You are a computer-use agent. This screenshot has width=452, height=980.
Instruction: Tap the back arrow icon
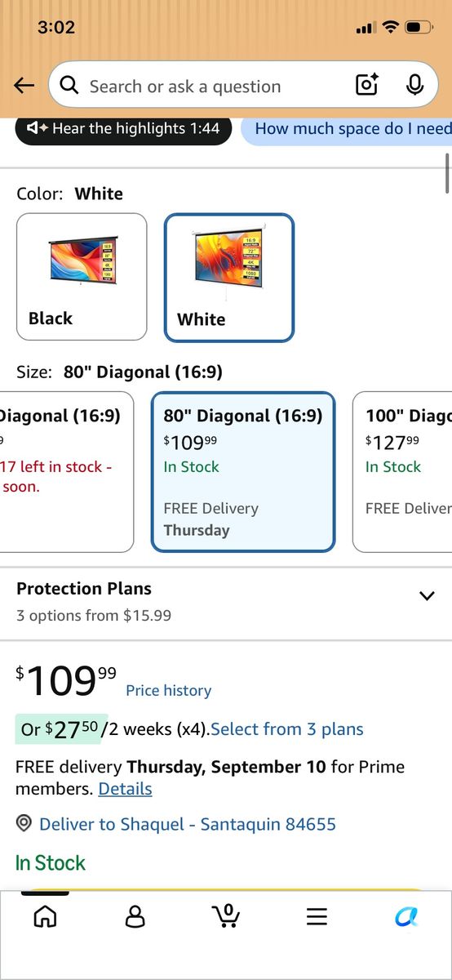[x=24, y=86]
